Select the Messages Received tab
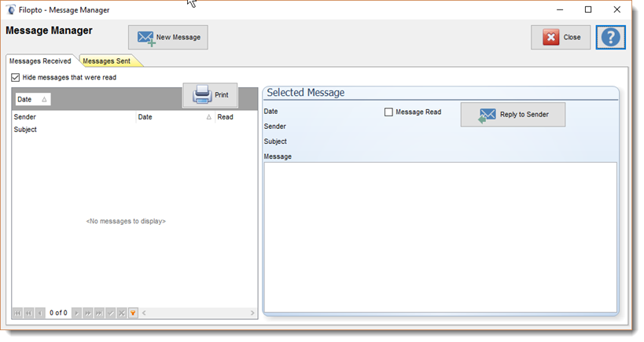 40,61
